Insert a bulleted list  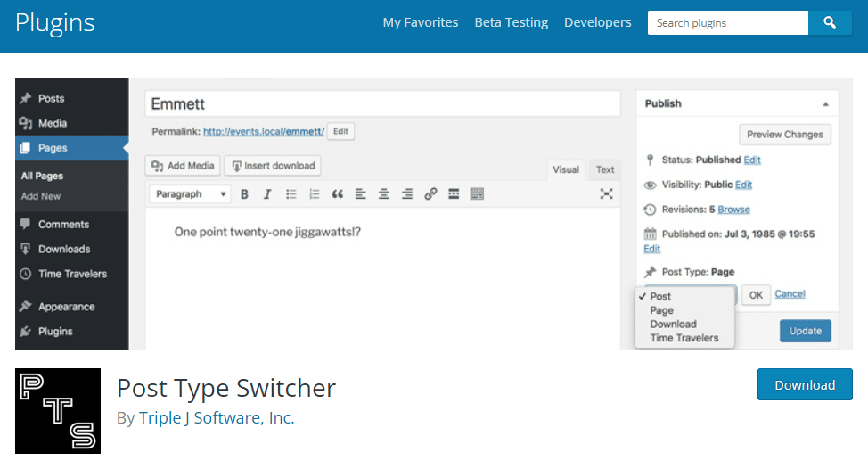click(291, 194)
